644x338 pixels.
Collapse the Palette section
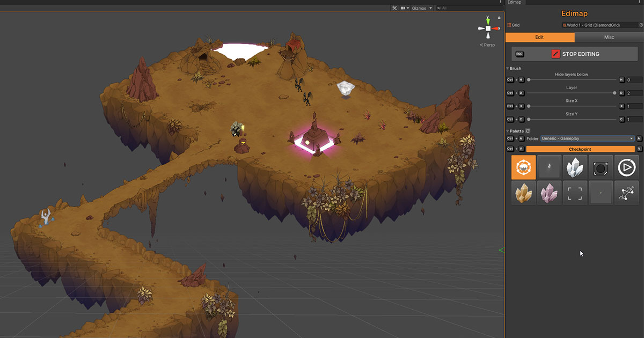tap(507, 130)
